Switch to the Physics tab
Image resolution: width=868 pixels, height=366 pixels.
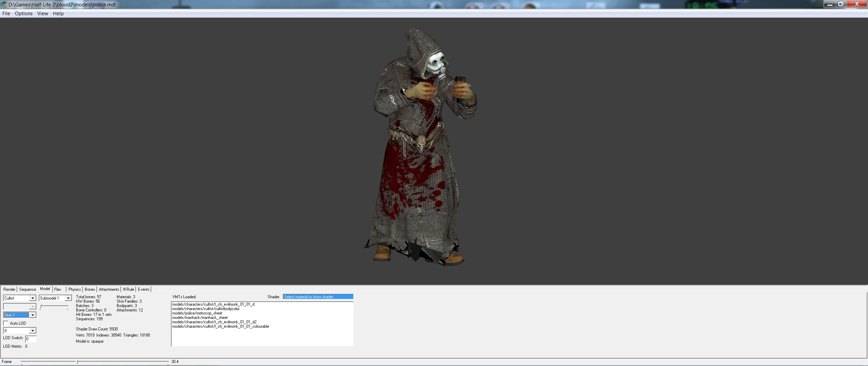coord(75,289)
